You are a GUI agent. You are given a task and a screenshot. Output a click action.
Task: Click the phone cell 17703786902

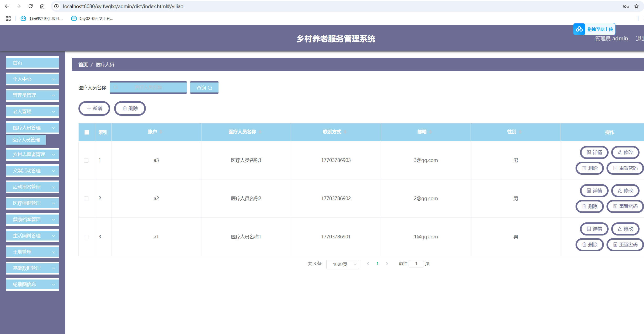tap(336, 199)
